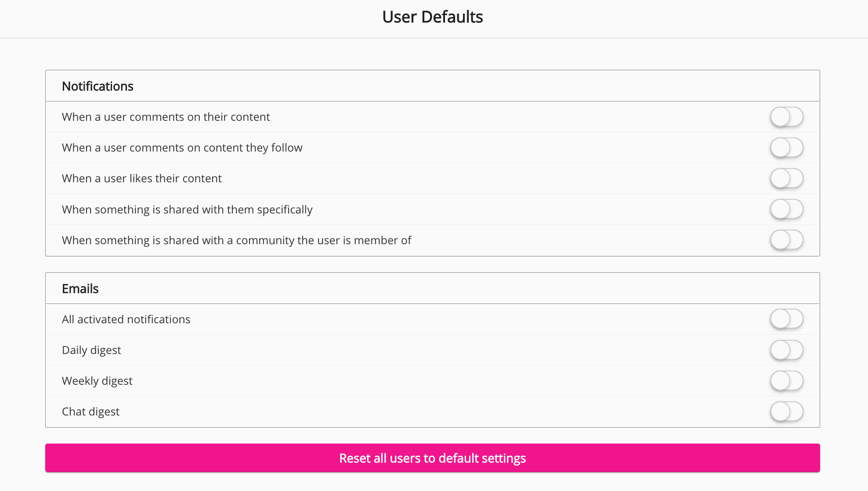Enable the All activated notifications email switch
Viewport: 868px width, 491px height.
pos(786,319)
